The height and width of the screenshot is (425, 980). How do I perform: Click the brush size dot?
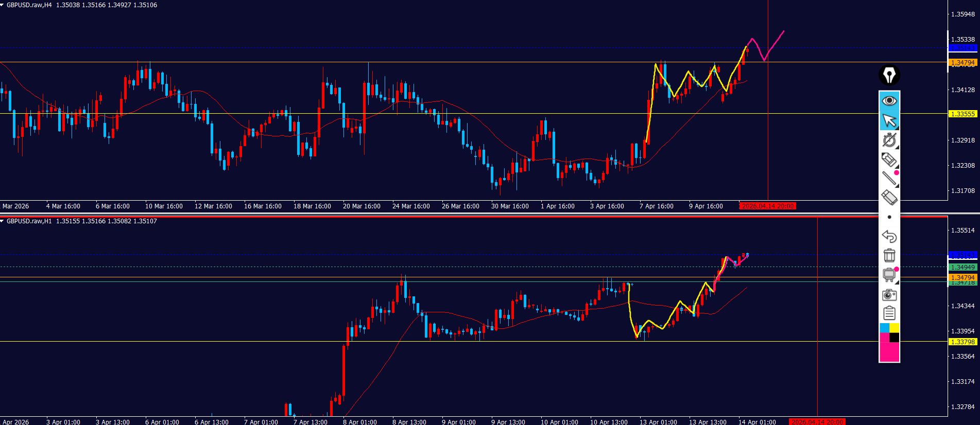coord(889,217)
